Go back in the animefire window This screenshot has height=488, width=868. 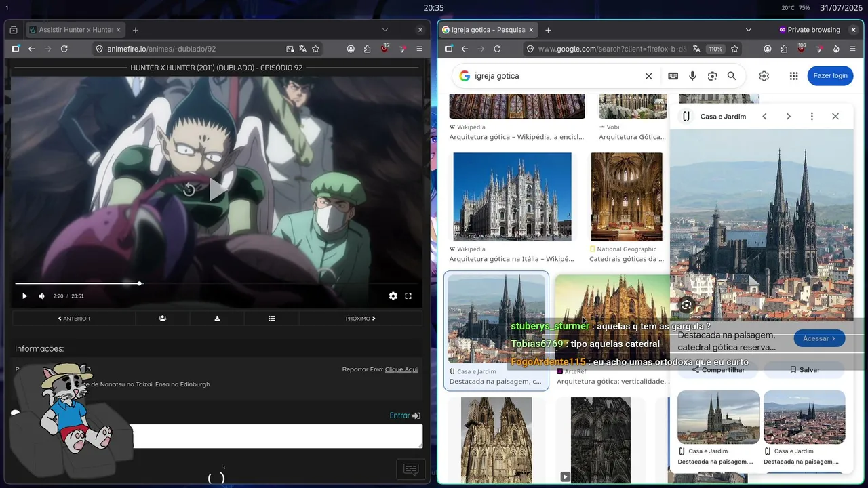point(31,49)
